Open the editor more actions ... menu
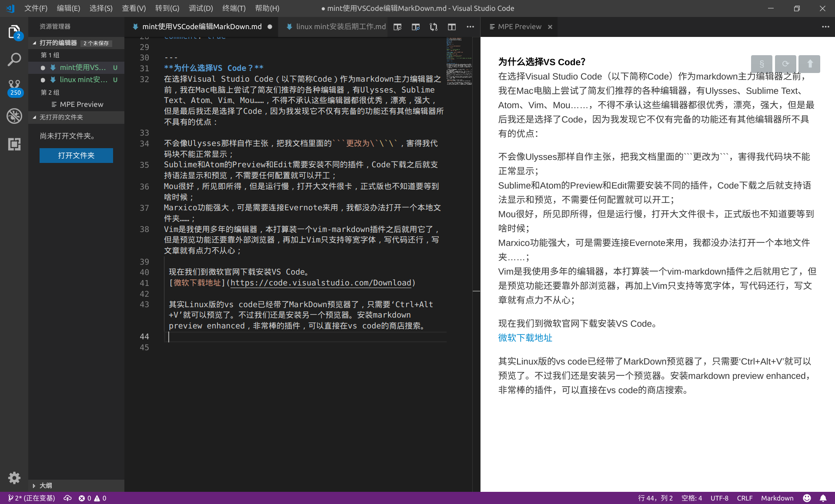 [x=470, y=27]
